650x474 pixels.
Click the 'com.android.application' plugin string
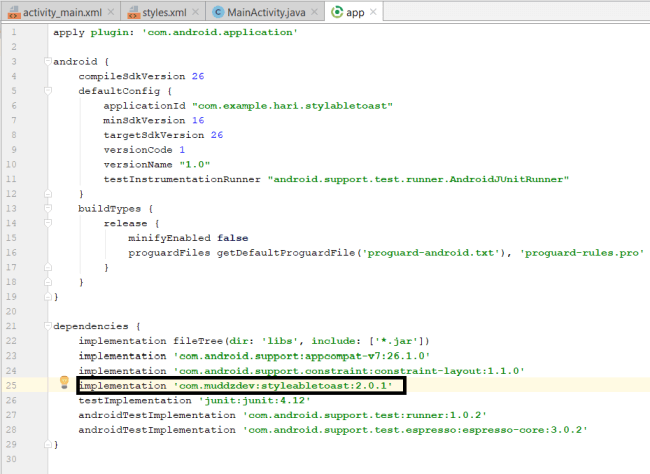[220, 32]
